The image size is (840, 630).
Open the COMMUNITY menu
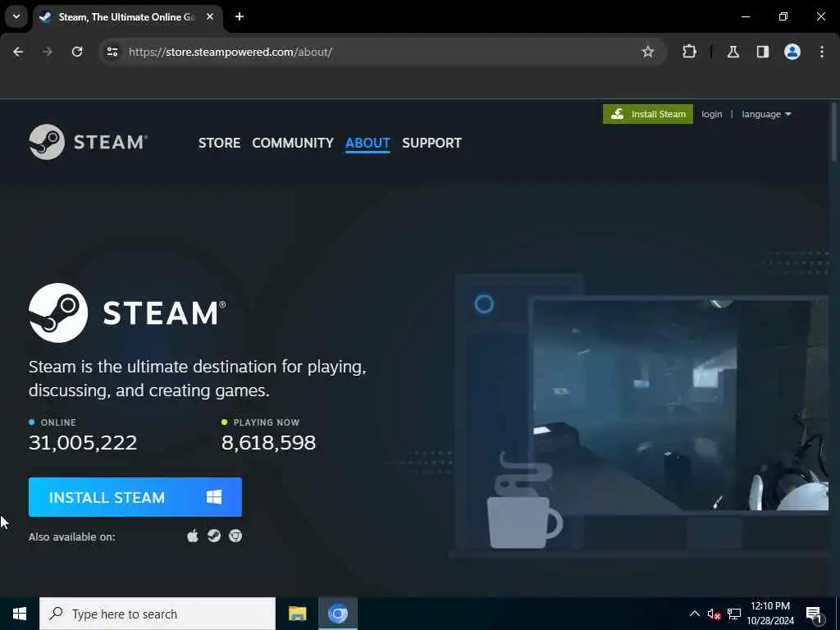(293, 143)
